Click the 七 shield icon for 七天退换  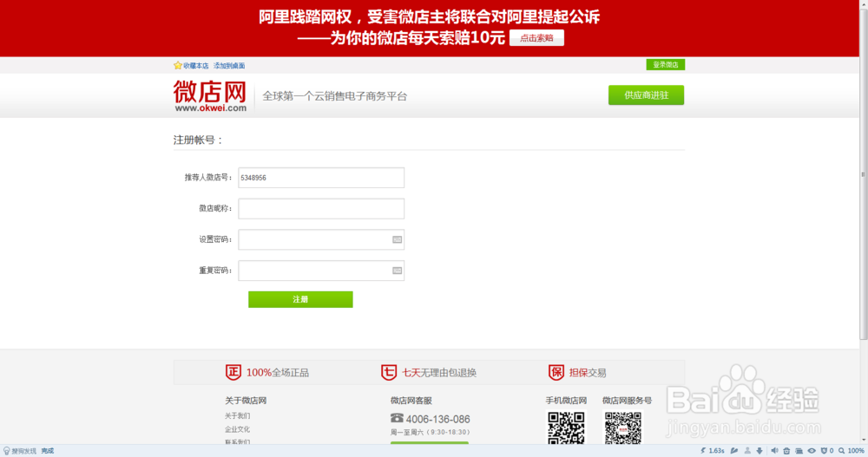[x=389, y=372]
